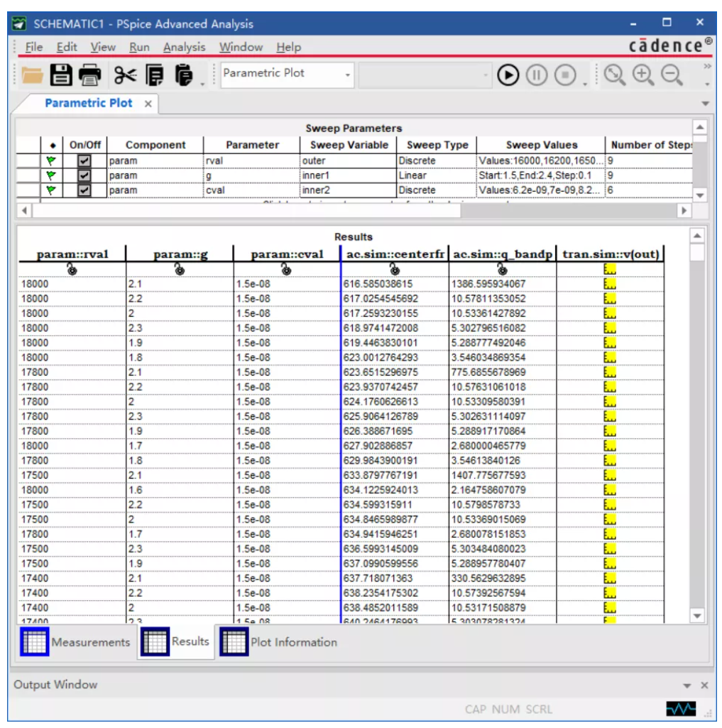The height and width of the screenshot is (728, 722).
Task: Open file with the folder icon
Action: coord(32,75)
